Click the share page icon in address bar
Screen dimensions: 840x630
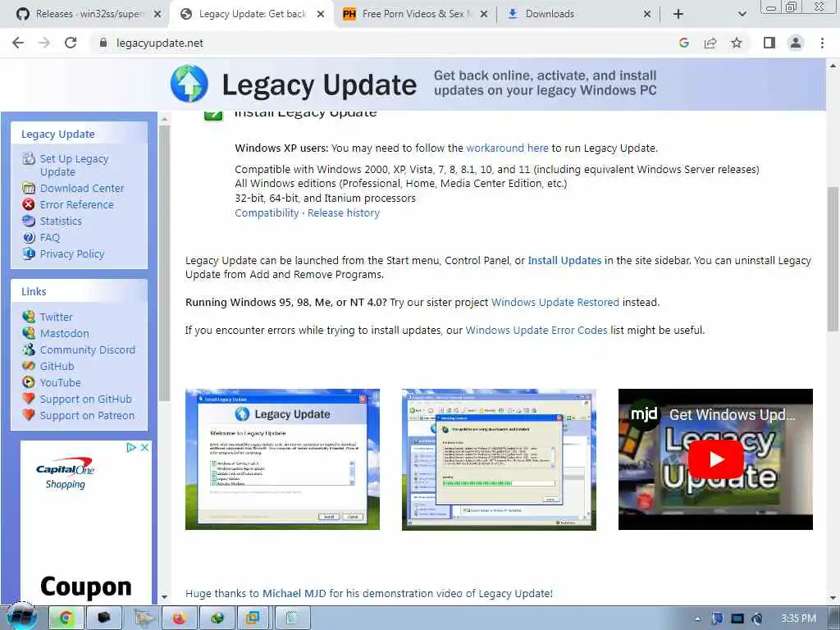pos(710,43)
